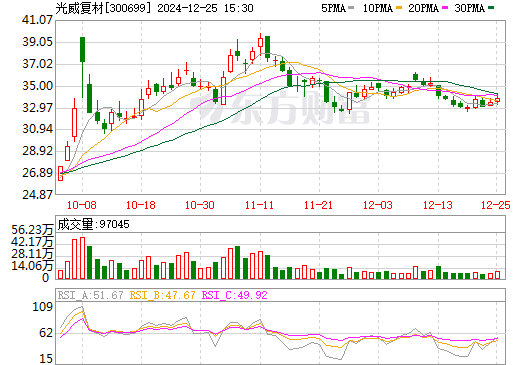Image resolution: width=520 pixels, height=365 pixels.
Task: Click the 32.97 price axis label
Action: pos(37,108)
